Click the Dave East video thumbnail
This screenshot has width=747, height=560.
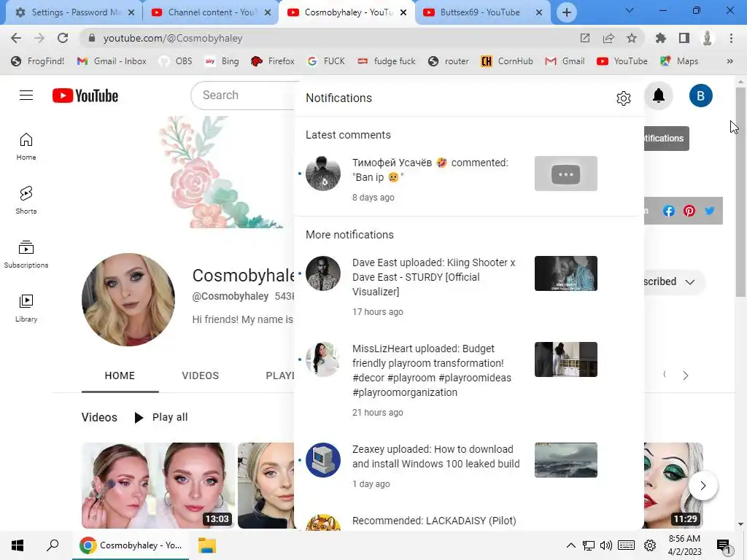coord(565,273)
